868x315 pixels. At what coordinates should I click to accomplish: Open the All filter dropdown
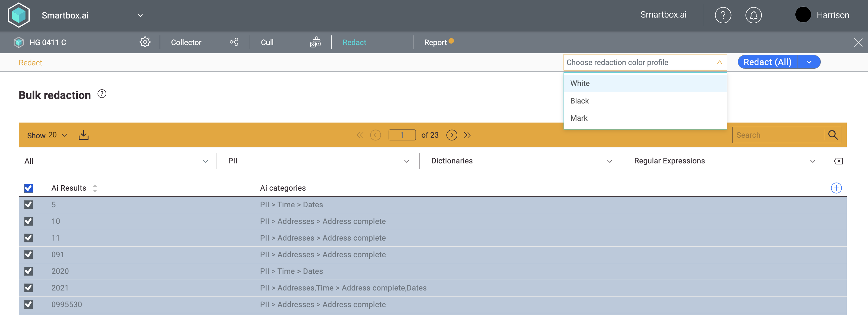(117, 161)
